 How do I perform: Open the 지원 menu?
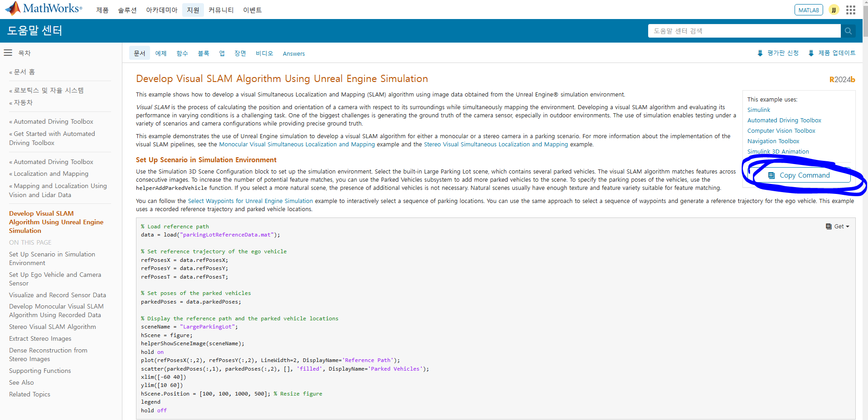(193, 10)
